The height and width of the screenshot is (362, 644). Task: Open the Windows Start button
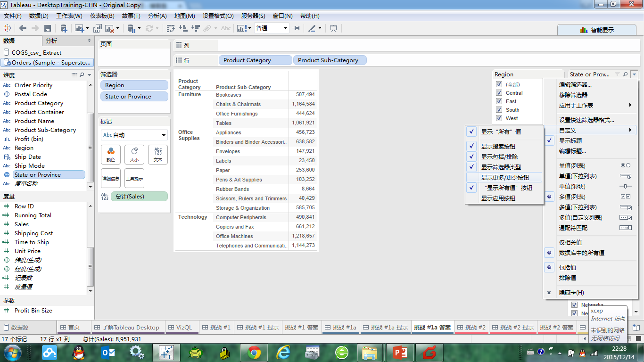click(13, 352)
